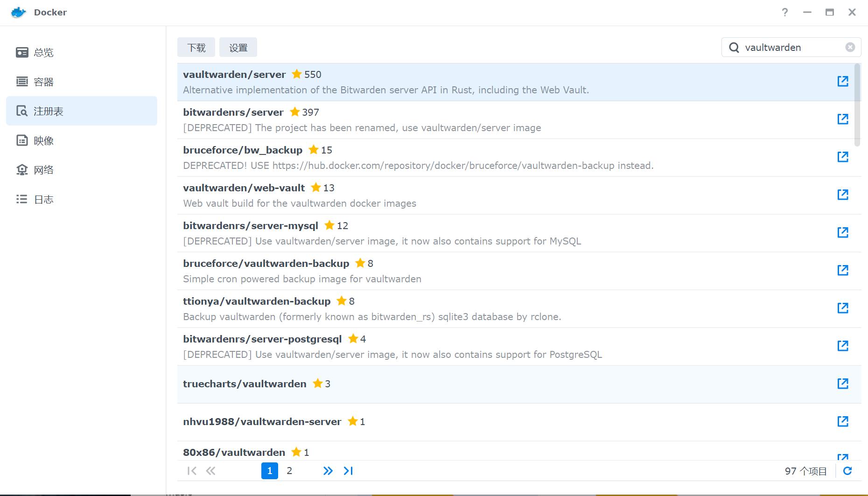Select the bruceforce/vaultwarden-backup image row

point(519,271)
